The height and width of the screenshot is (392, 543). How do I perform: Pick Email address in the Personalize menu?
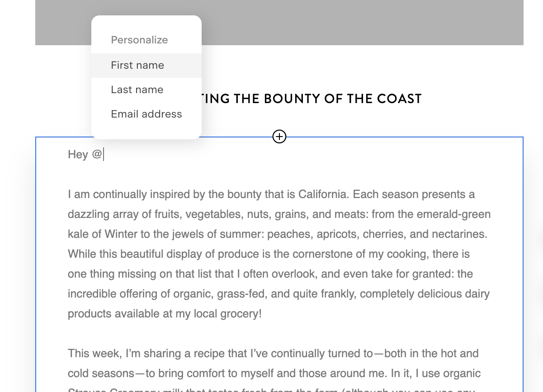[146, 114]
